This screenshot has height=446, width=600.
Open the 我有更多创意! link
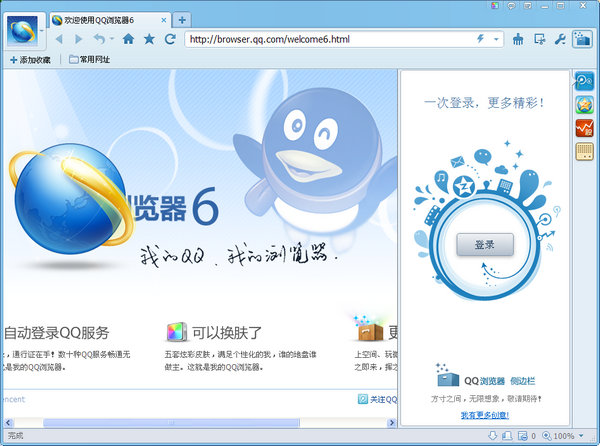coord(485,415)
